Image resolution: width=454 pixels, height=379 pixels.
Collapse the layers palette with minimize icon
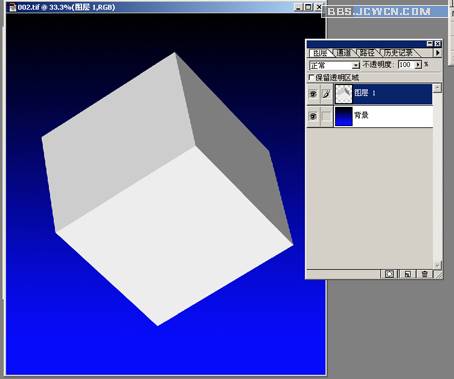click(x=430, y=44)
